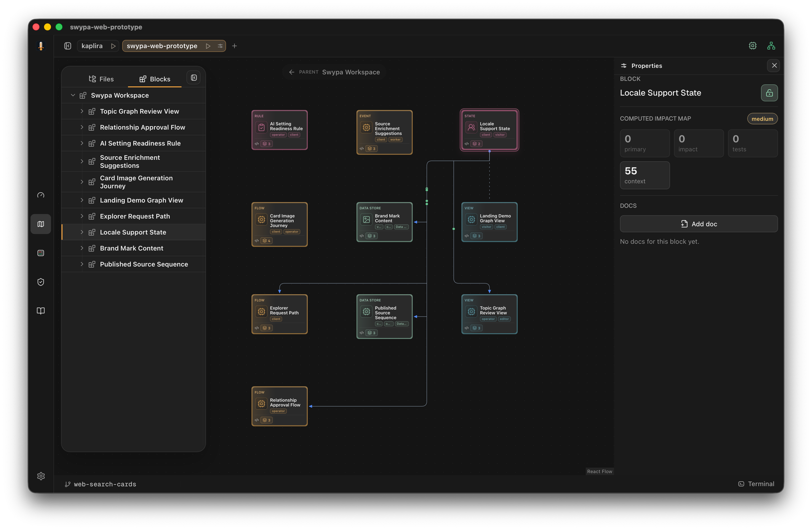Collapse the block sidebar panel icon
This screenshot has width=812, height=530.
194,78
